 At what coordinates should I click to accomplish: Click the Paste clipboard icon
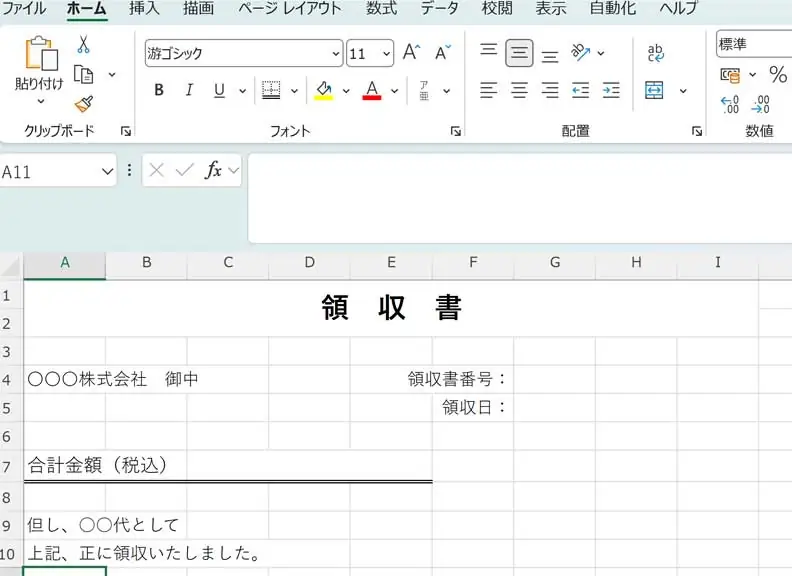[x=41, y=54]
